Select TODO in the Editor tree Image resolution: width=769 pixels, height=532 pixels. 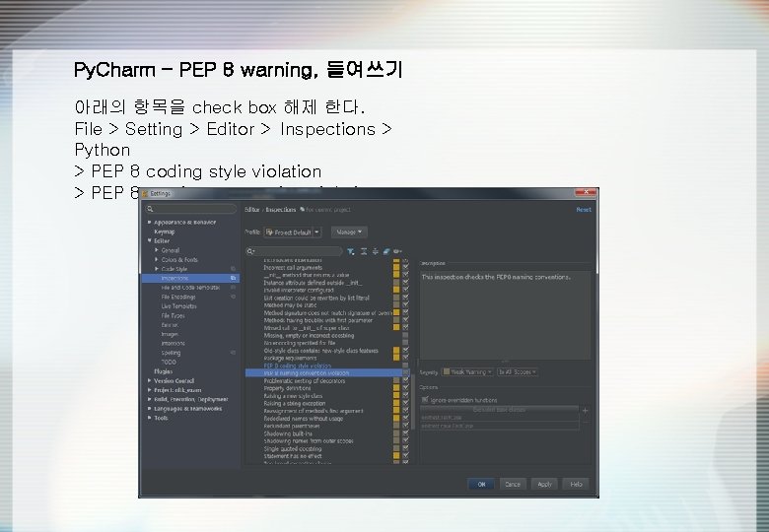pos(169,362)
